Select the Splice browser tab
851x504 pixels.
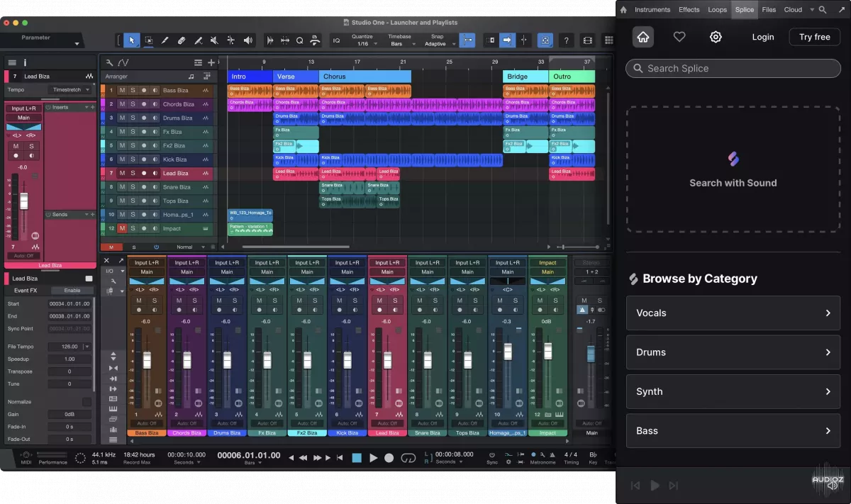coord(745,10)
